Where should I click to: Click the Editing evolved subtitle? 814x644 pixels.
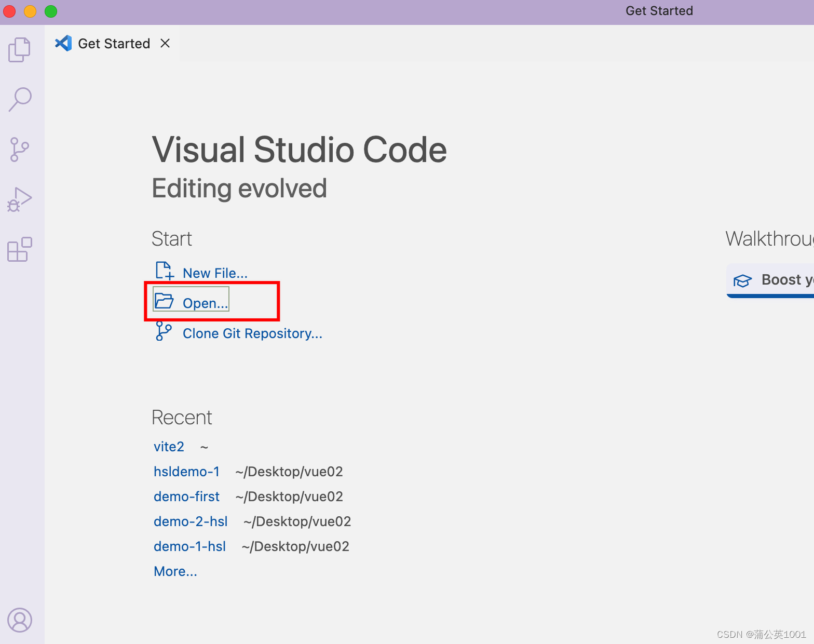pos(239,189)
